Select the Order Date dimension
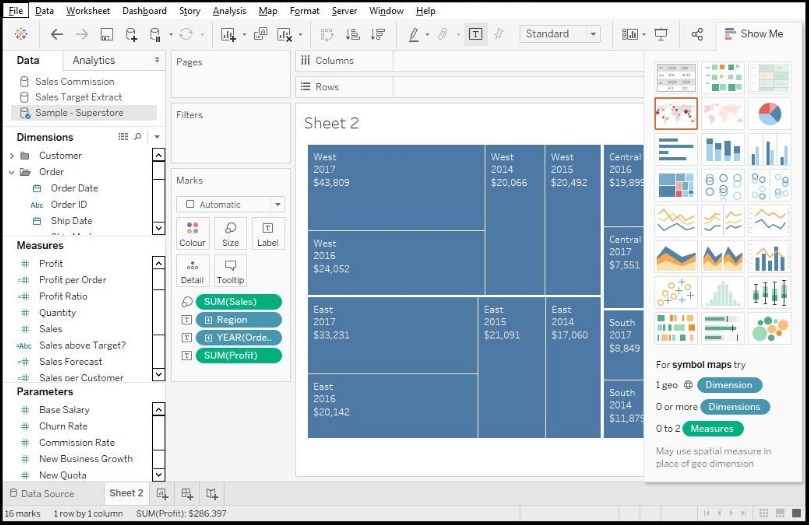The image size is (809, 525). coord(74,188)
